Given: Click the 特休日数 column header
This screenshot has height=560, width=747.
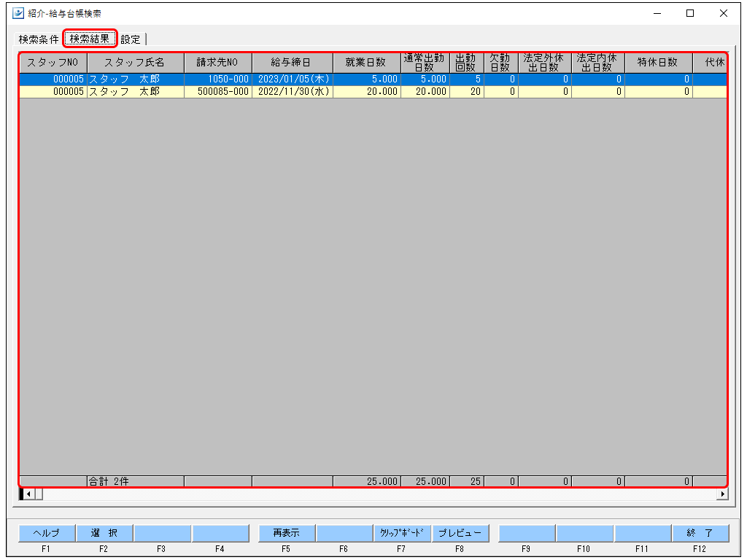Looking at the screenshot, I should pos(659,63).
